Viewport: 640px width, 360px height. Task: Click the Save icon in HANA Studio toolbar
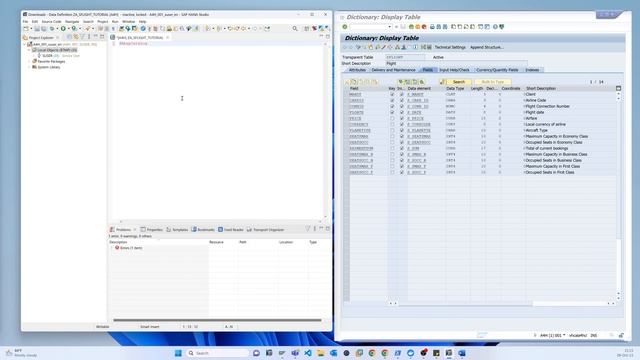(37, 29)
